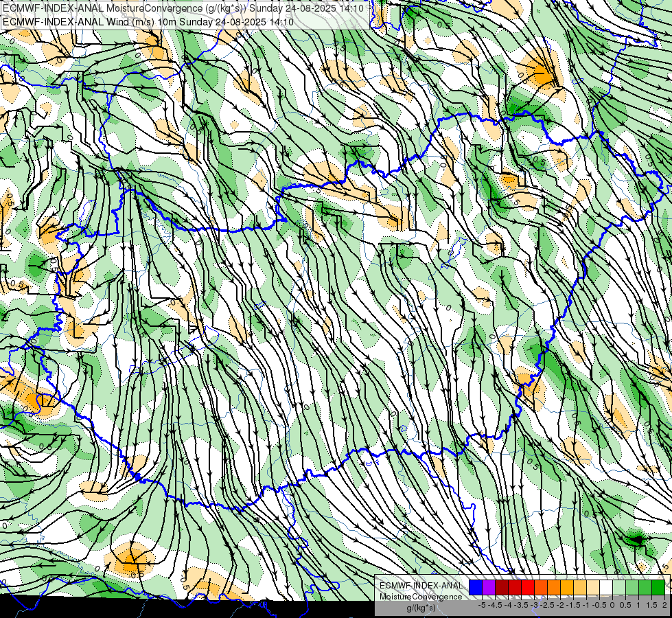Select the orange swatch between -2.5 and -2
672x618 pixels.
[554, 588]
